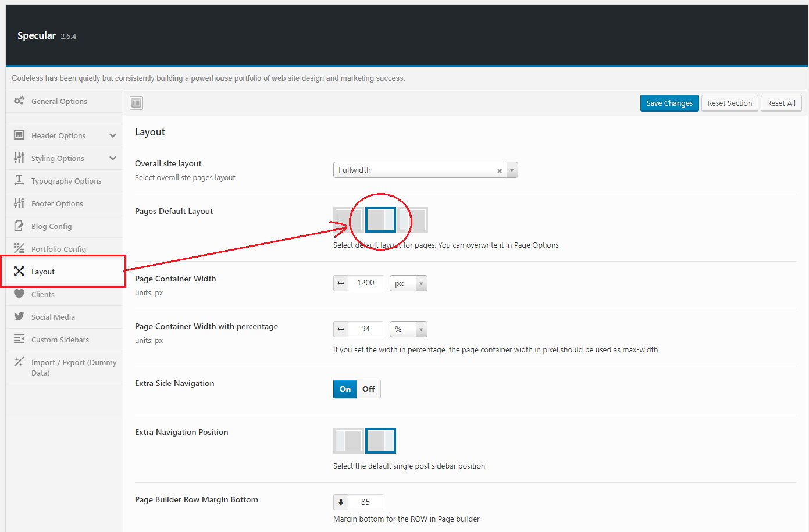Select the Layout menu item
The width and height of the screenshot is (809, 532).
pyautogui.click(x=64, y=272)
